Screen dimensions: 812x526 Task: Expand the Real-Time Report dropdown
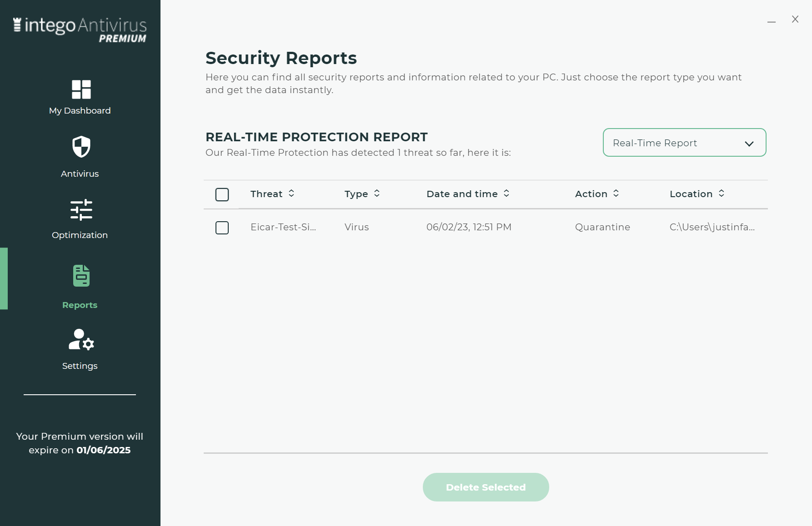[x=684, y=143]
